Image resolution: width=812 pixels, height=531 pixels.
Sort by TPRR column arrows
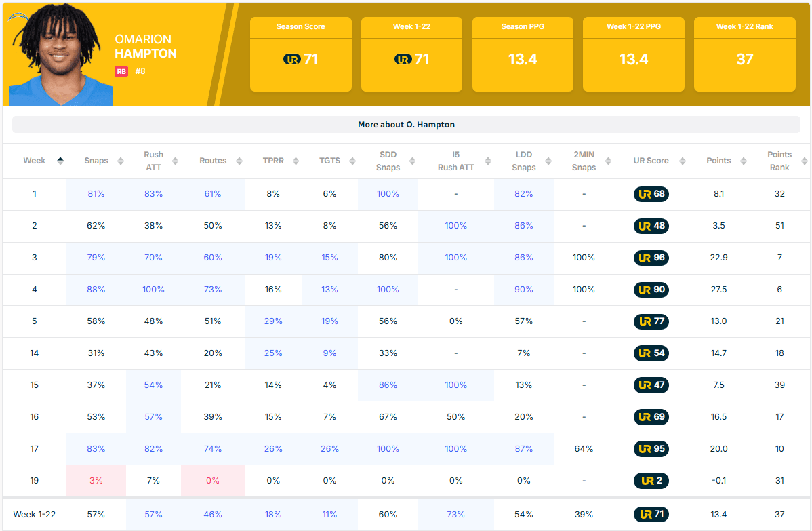pos(296,161)
